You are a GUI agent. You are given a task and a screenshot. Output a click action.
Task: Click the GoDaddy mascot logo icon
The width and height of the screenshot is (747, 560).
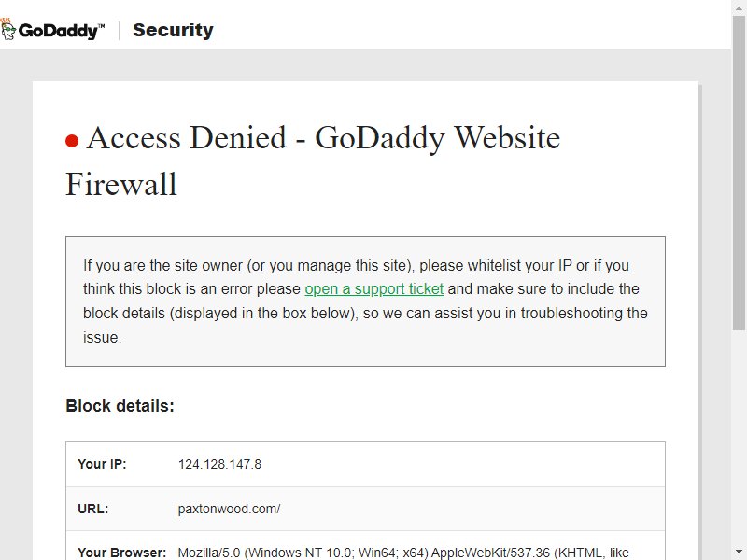(7, 29)
